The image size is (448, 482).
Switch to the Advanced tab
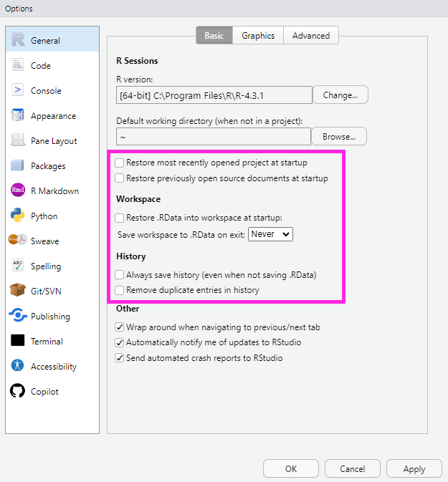click(x=311, y=35)
